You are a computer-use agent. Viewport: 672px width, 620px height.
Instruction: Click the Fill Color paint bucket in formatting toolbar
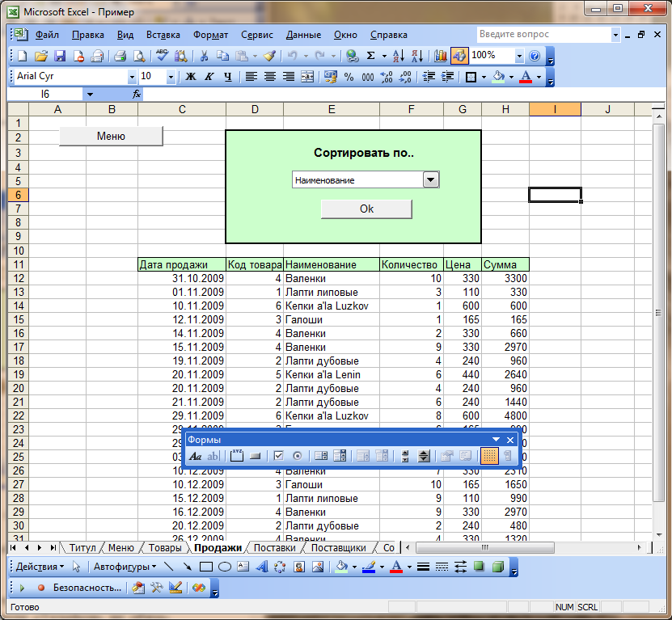[498, 77]
